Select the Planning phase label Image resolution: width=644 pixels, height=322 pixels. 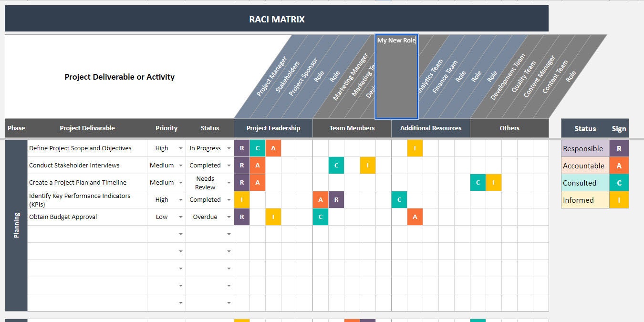pyautogui.click(x=16, y=222)
